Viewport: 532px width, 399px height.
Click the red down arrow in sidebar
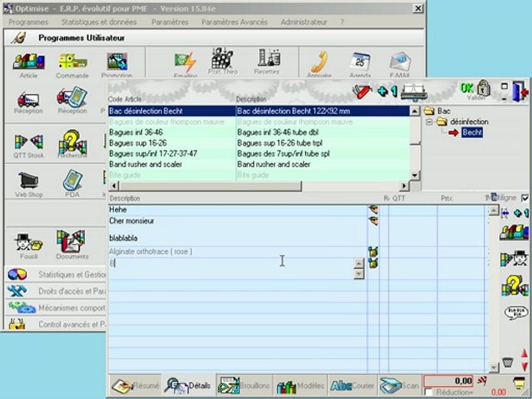click(525, 366)
